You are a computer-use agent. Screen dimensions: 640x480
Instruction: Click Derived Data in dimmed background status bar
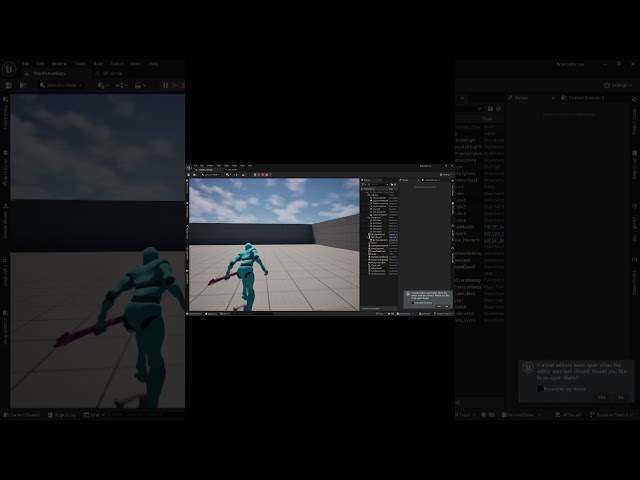tap(521, 415)
